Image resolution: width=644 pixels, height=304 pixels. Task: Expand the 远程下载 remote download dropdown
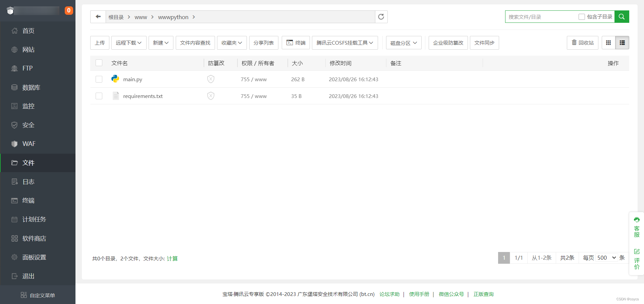click(129, 43)
